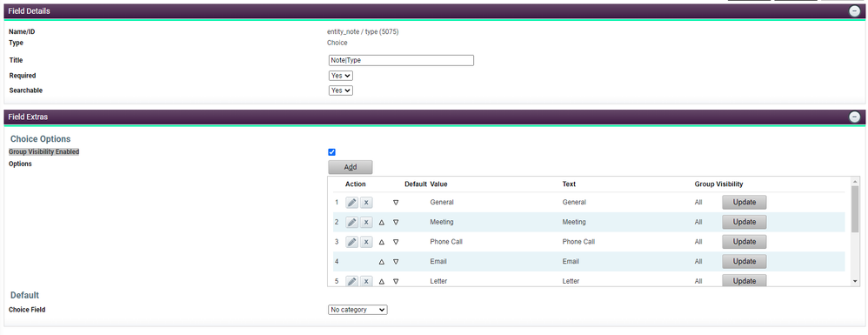Click the Group Visibility Enabled label

coord(44,151)
